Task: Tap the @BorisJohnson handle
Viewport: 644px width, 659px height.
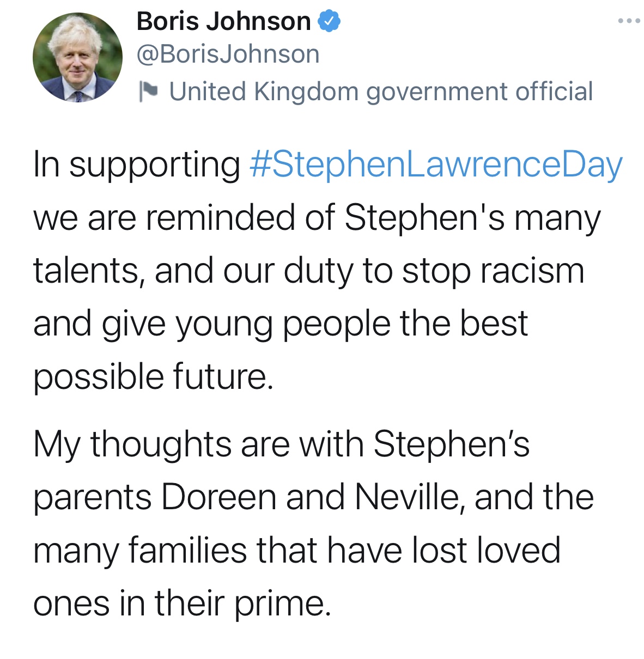Action: tap(228, 54)
